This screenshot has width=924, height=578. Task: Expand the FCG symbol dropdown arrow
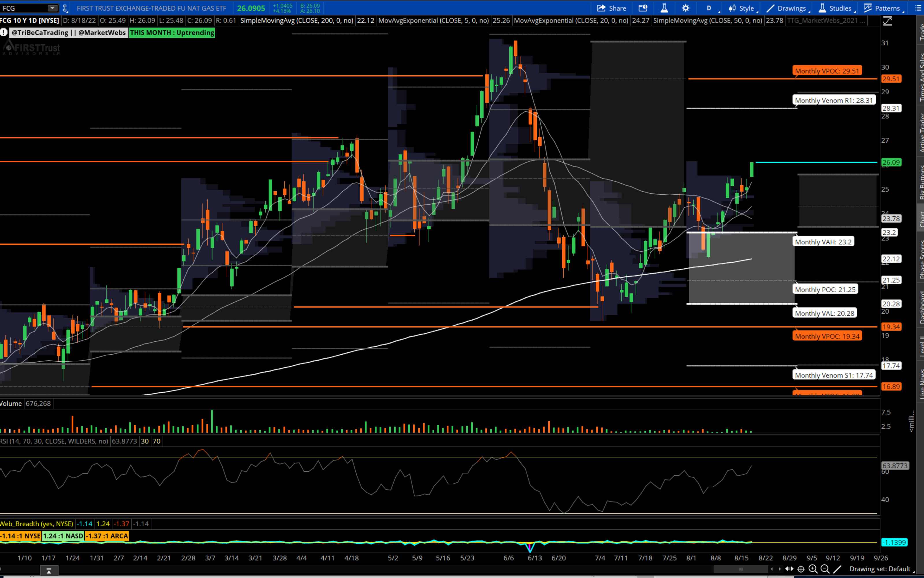(x=52, y=8)
